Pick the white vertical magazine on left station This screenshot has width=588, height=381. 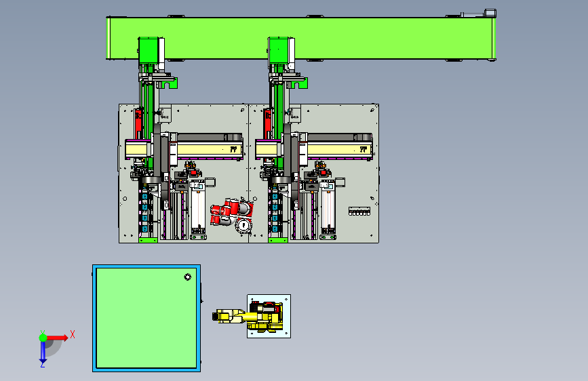198,209
